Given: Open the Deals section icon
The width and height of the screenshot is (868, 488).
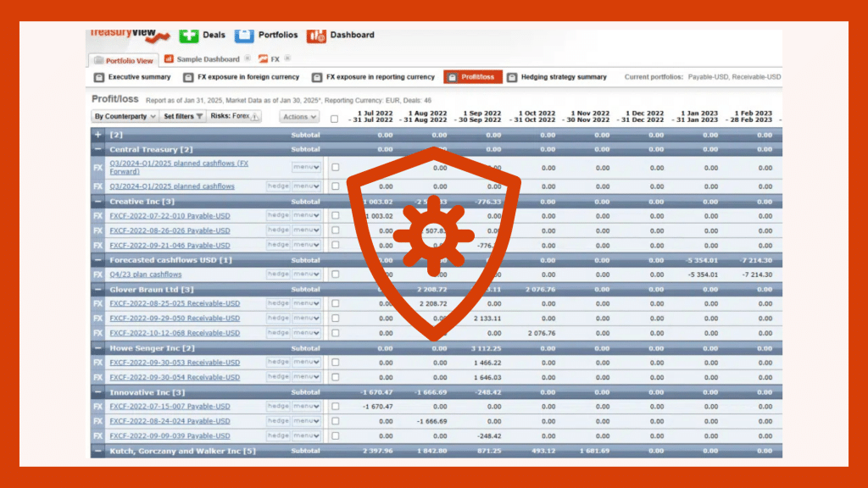Looking at the screenshot, I should (x=188, y=35).
